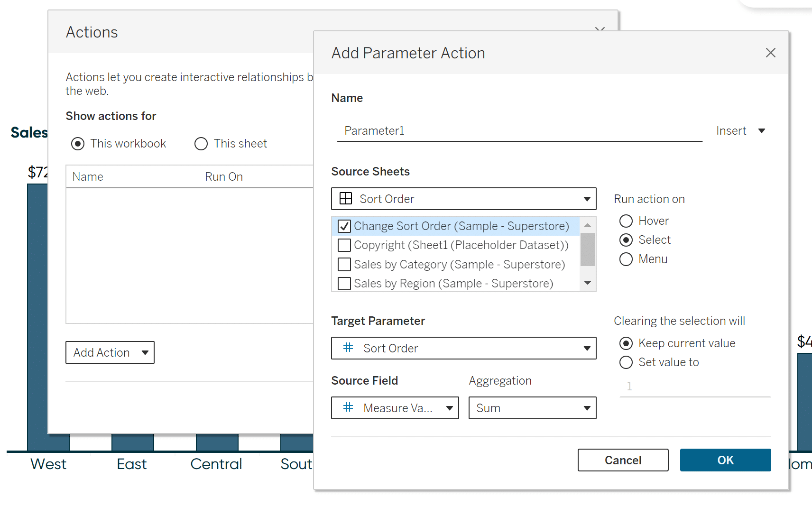Image resolution: width=812 pixels, height=516 pixels.
Task: Uncheck Change Sort Order sheet checkbox
Action: coord(344,226)
